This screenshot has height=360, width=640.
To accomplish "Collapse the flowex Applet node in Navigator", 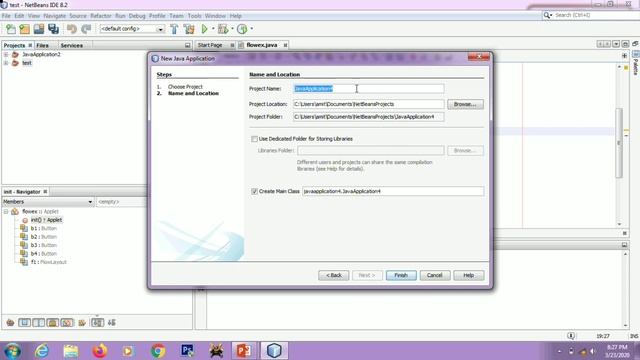I will click(6, 211).
